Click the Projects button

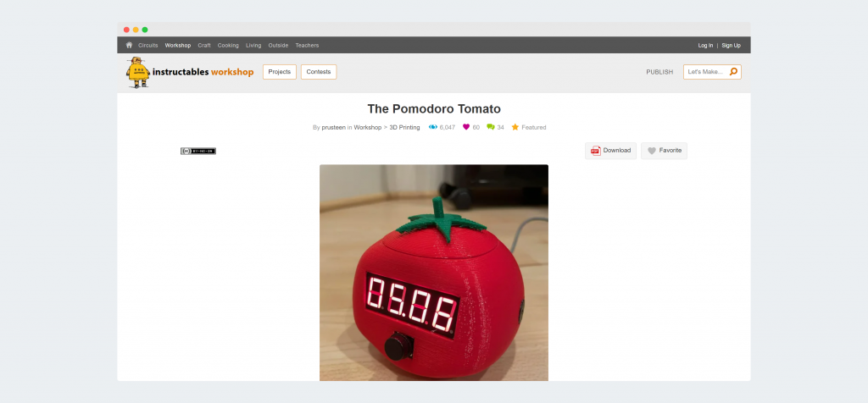tap(280, 72)
